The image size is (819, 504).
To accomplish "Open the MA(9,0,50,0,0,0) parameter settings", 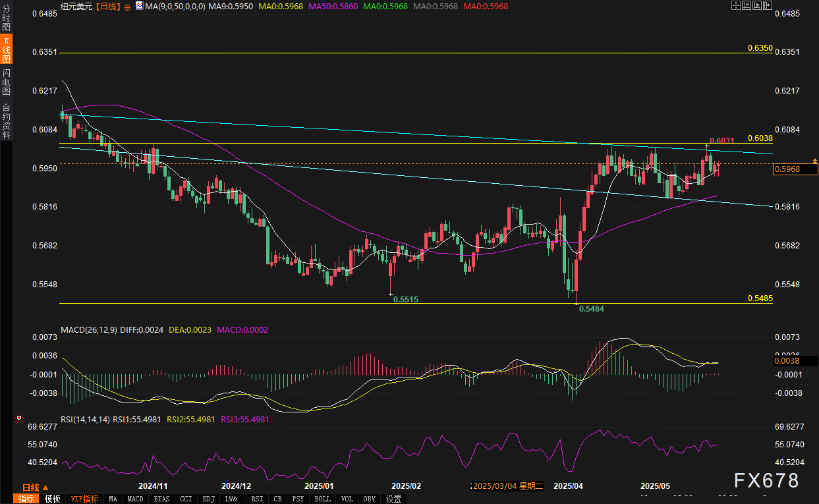I will [175, 5].
